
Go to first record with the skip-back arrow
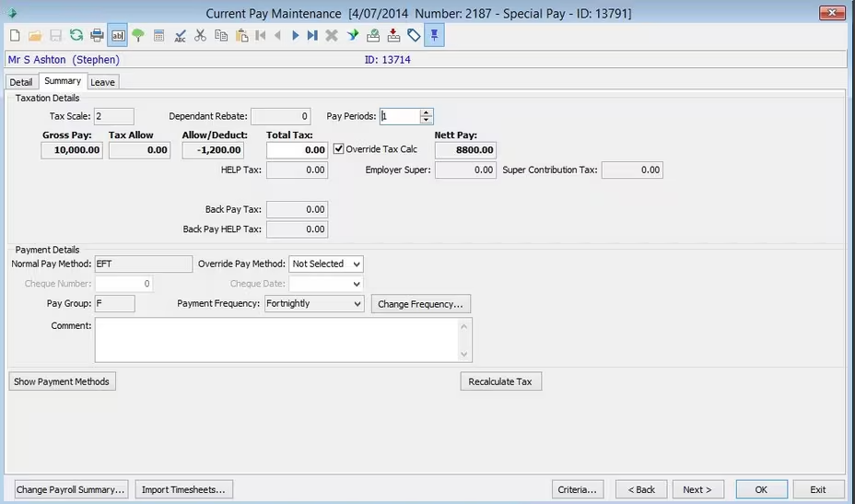pyautogui.click(x=261, y=35)
